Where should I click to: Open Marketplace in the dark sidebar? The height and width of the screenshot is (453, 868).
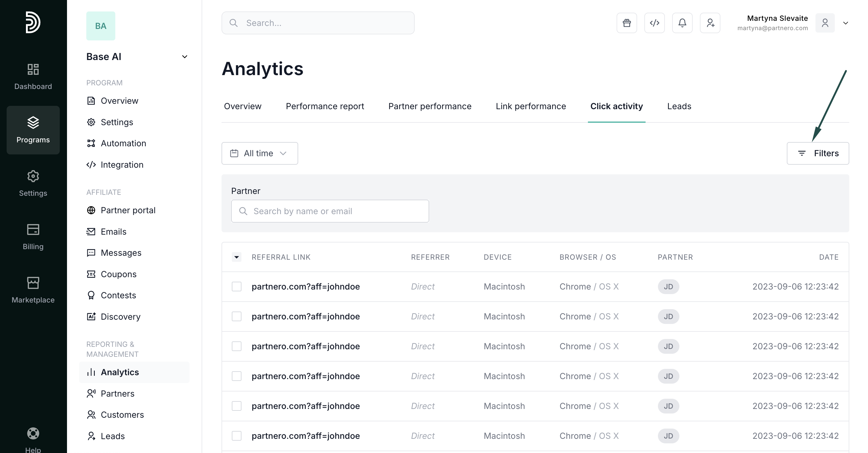coord(33,290)
